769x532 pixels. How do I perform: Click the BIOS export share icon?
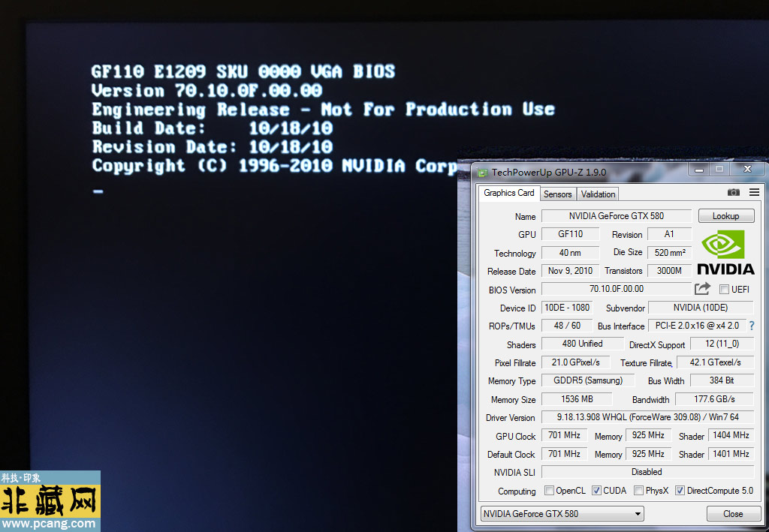[x=702, y=289]
